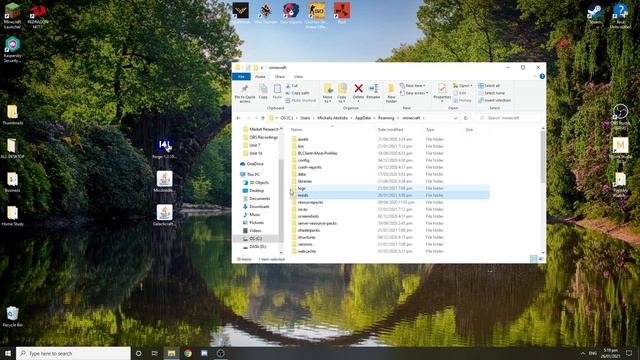Click the Copy ribbon icon

pyautogui.click(x=263, y=92)
